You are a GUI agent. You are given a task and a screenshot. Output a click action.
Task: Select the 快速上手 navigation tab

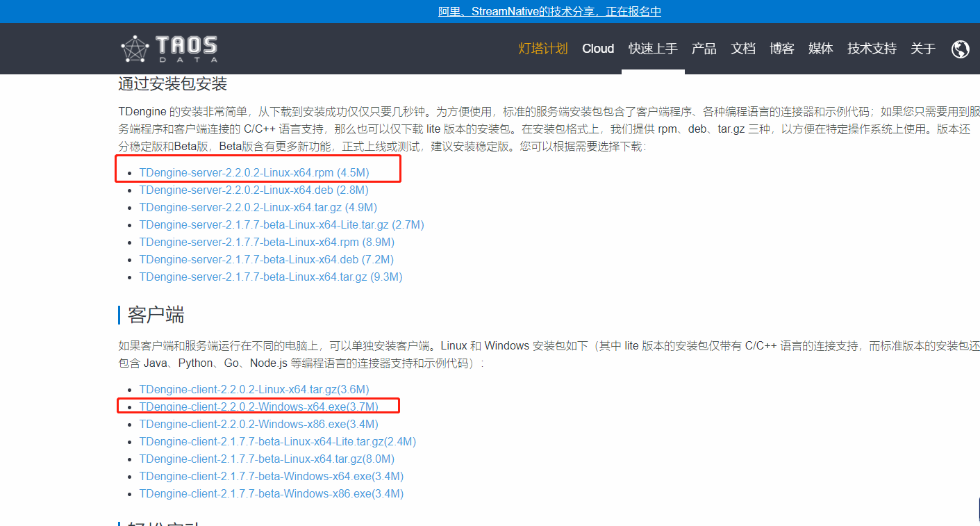tap(652, 48)
